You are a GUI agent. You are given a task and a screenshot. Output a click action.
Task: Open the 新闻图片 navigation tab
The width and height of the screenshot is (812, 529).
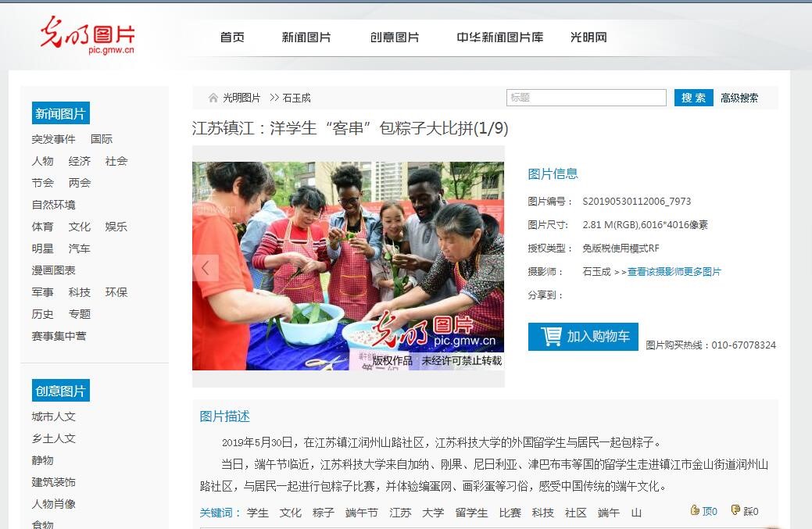306,38
